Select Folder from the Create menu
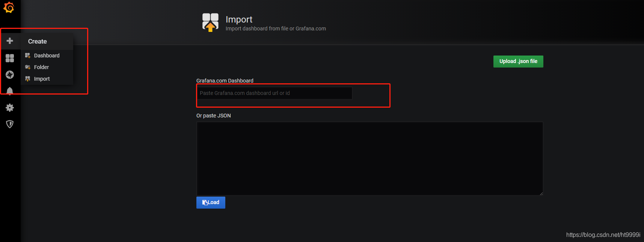 point(47,67)
